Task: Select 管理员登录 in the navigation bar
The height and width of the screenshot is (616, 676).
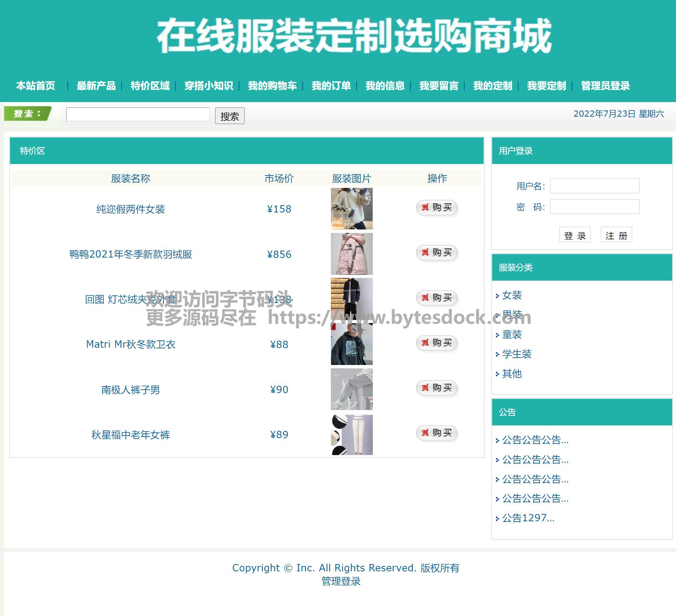Action: tap(605, 86)
